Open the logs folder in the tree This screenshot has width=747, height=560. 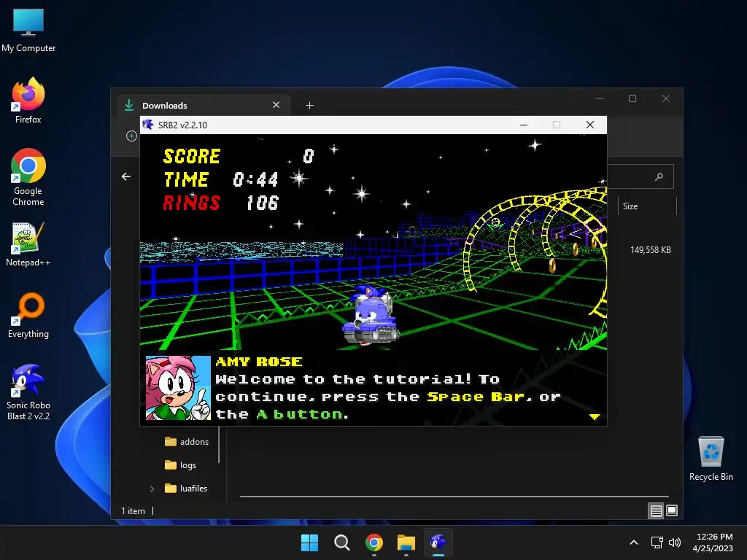(x=181, y=465)
